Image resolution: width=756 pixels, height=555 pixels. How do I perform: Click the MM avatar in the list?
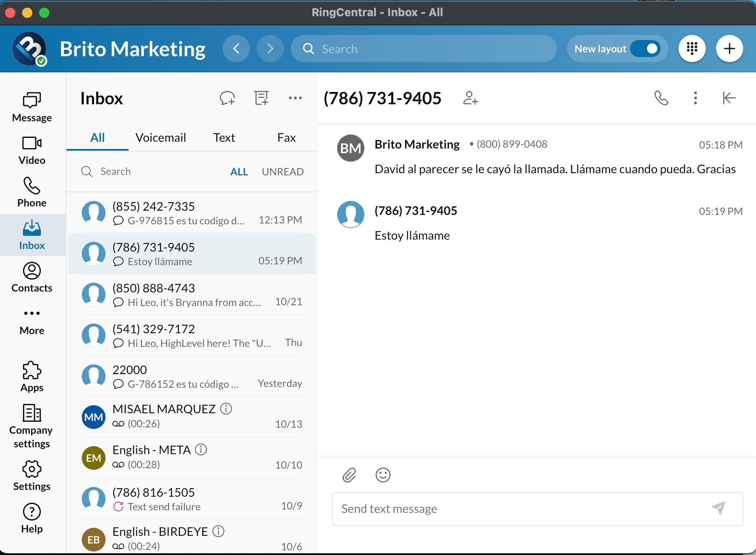[94, 417]
